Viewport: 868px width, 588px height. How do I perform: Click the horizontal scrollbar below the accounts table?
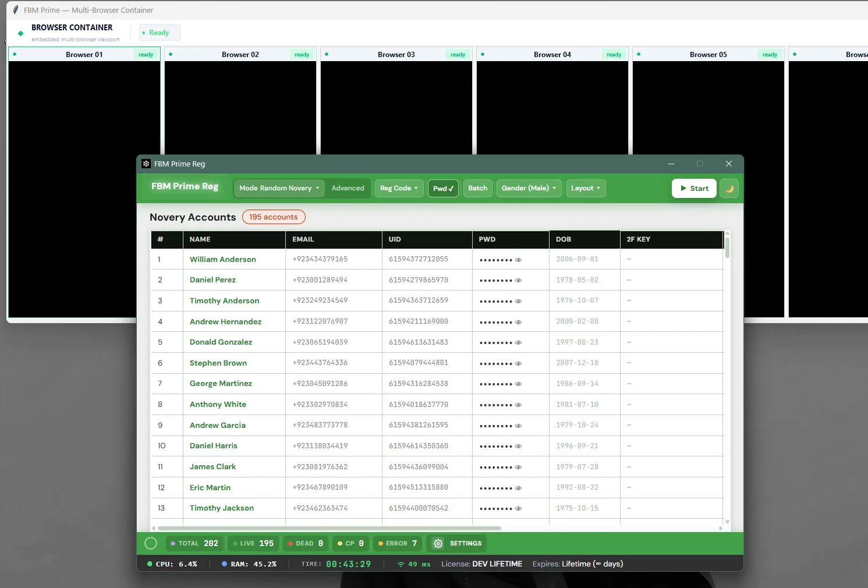pos(329,529)
